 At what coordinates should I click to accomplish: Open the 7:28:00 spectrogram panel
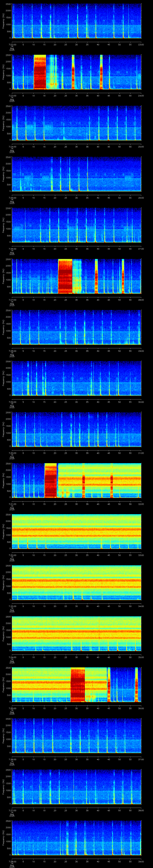[x=77, y=327]
